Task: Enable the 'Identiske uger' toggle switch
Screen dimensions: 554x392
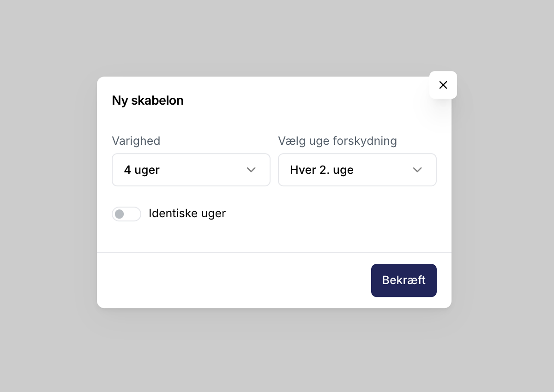Action: 126,214
